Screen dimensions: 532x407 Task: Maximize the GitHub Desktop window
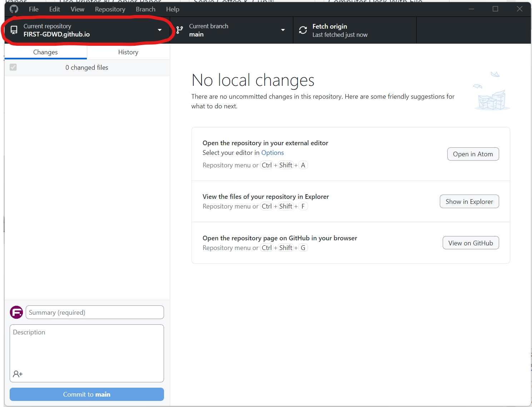coord(496,9)
